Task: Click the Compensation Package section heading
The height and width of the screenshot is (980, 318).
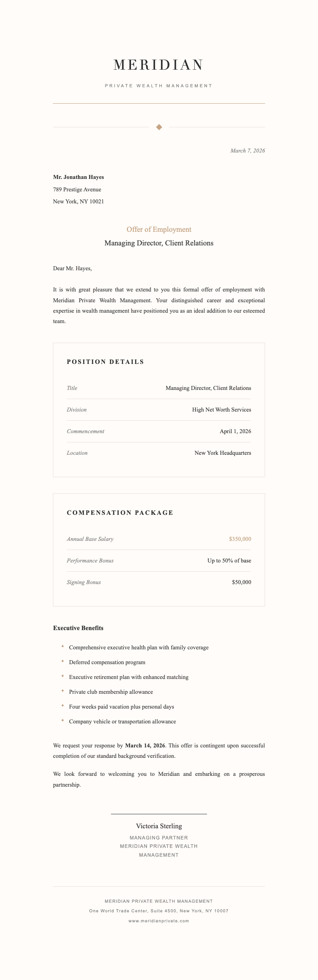Action: pos(120,513)
